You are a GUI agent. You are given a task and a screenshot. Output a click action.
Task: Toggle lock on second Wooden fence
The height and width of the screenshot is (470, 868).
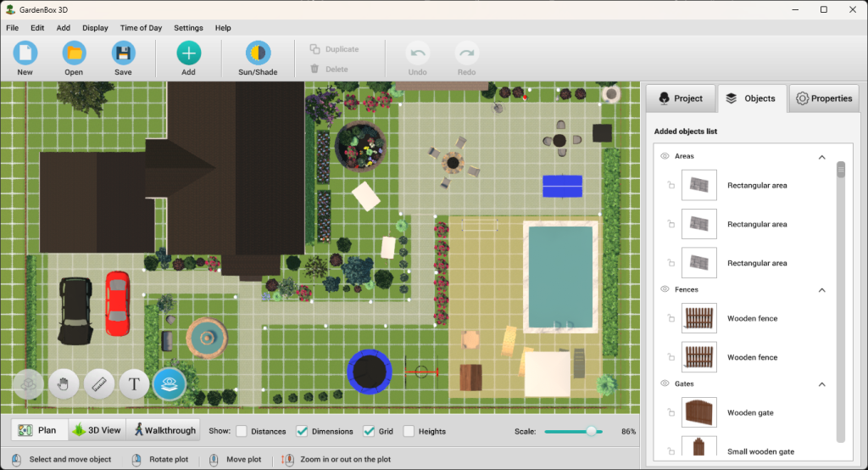[x=671, y=357]
